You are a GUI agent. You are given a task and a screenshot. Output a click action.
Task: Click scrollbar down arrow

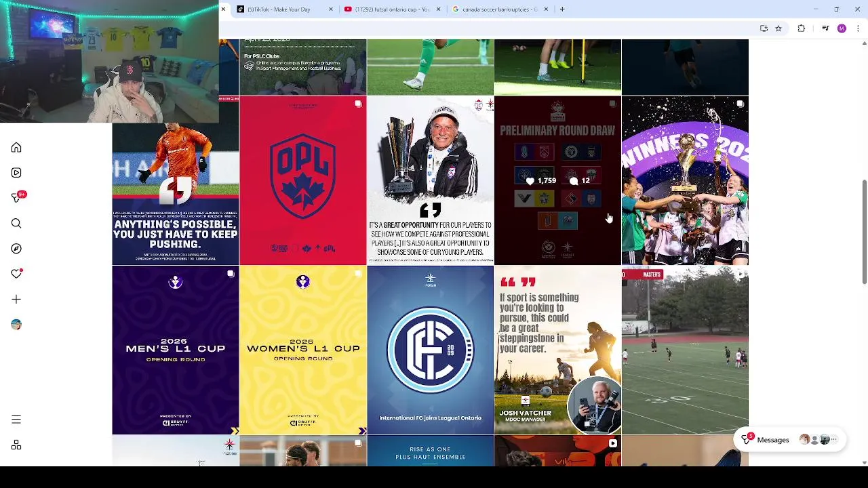[x=864, y=463]
